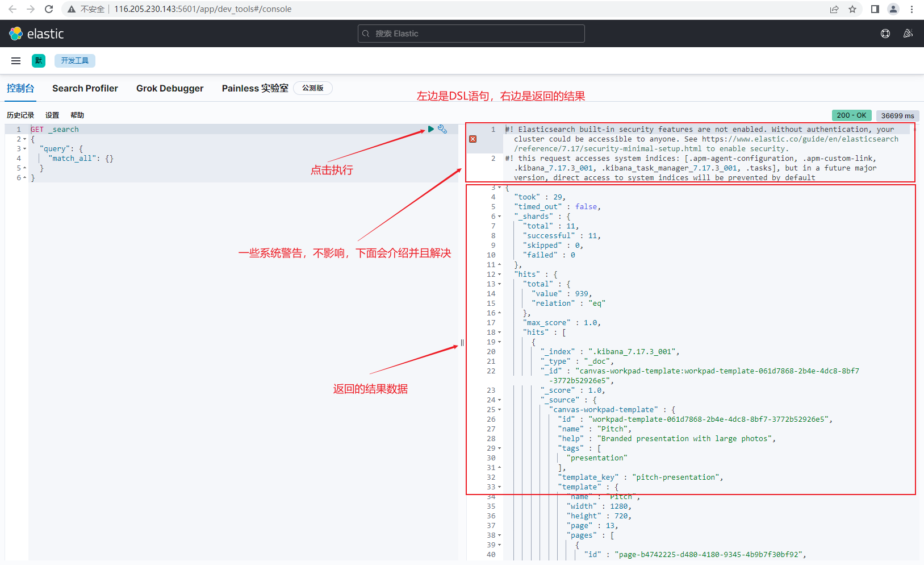This screenshot has width=924, height=565.
Task: Click the "successful" : 11 response line
Action: click(x=562, y=236)
